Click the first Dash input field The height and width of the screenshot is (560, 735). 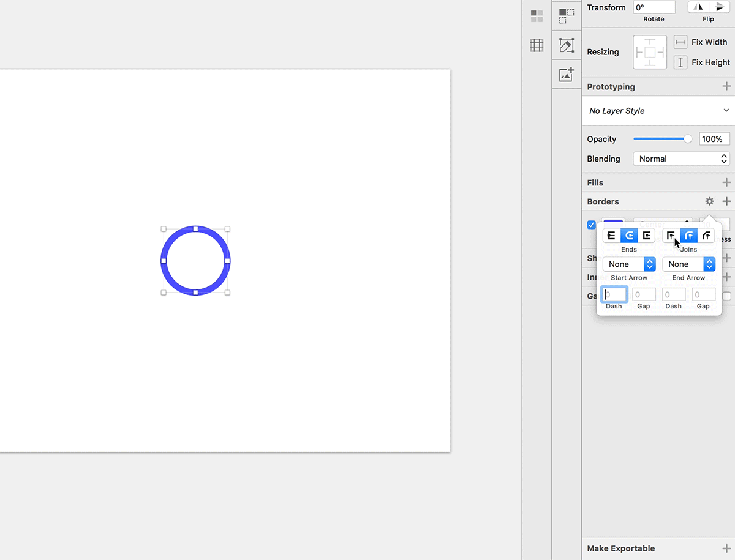pos(614,294)
